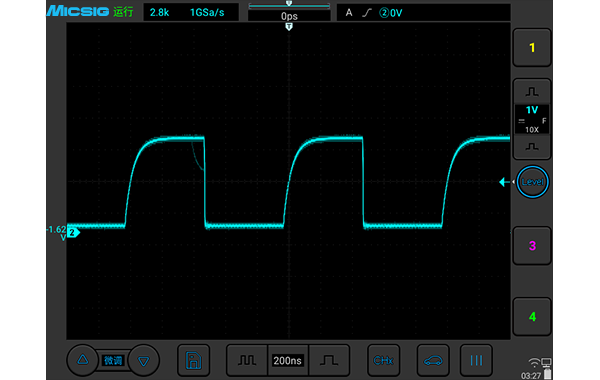Tap the trigger Level knob
The height and width of the screenshot is (380, 600).
coord(532,182)
